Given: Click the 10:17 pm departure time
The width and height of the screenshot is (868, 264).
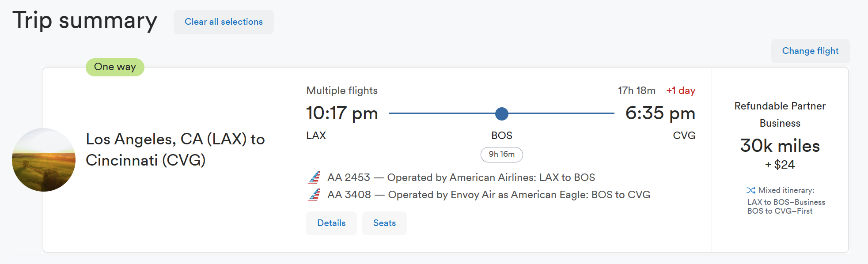Looking at the screenshot, I should point(342,113).
